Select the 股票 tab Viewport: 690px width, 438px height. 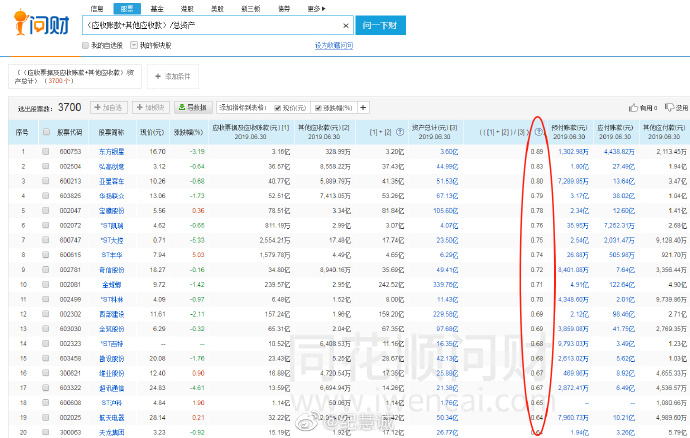[x=127, y=8]
